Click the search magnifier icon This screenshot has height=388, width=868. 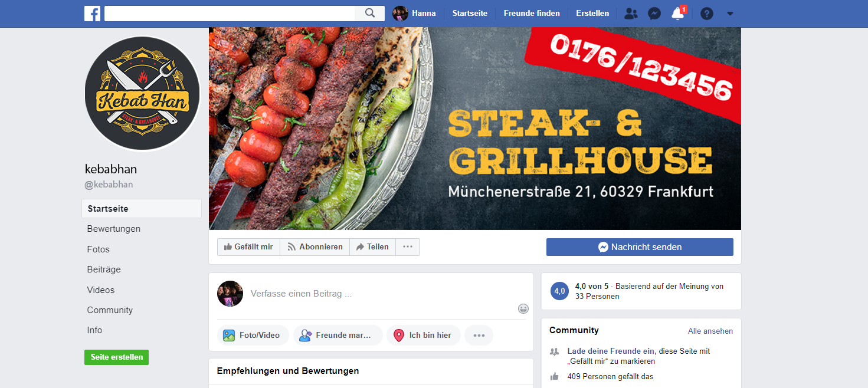(370, 13)
